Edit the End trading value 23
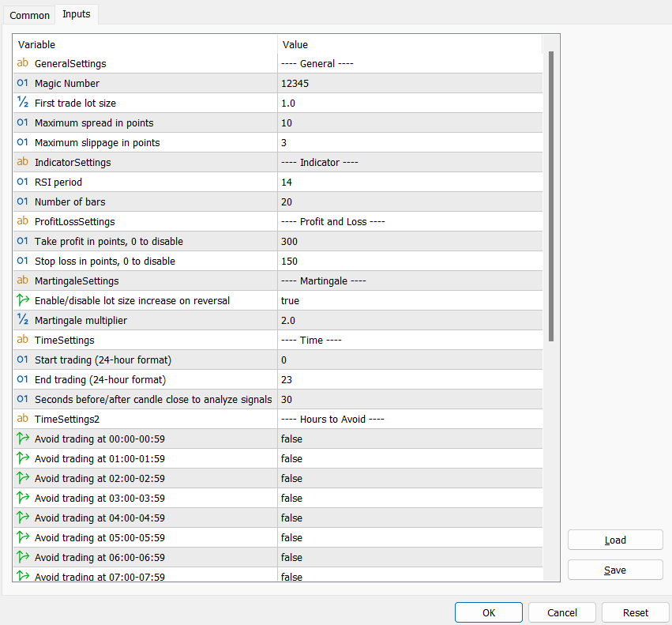Viewport: 672px width, 625px height. coord(410,379)
